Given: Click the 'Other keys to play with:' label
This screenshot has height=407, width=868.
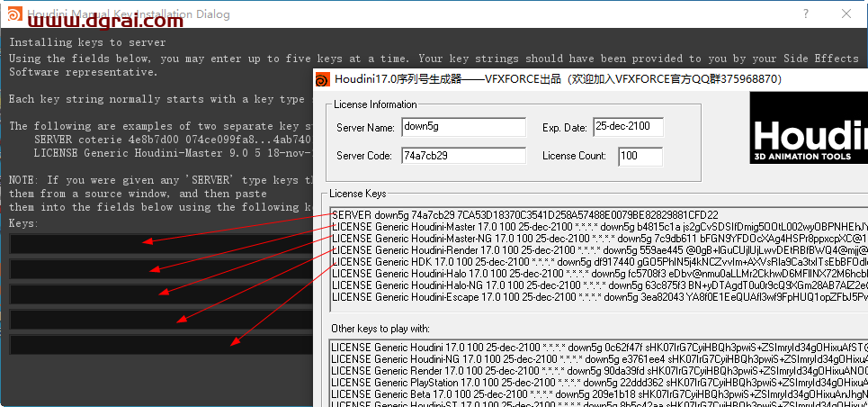Looking at the screenshot, I should tap(380, 329).
